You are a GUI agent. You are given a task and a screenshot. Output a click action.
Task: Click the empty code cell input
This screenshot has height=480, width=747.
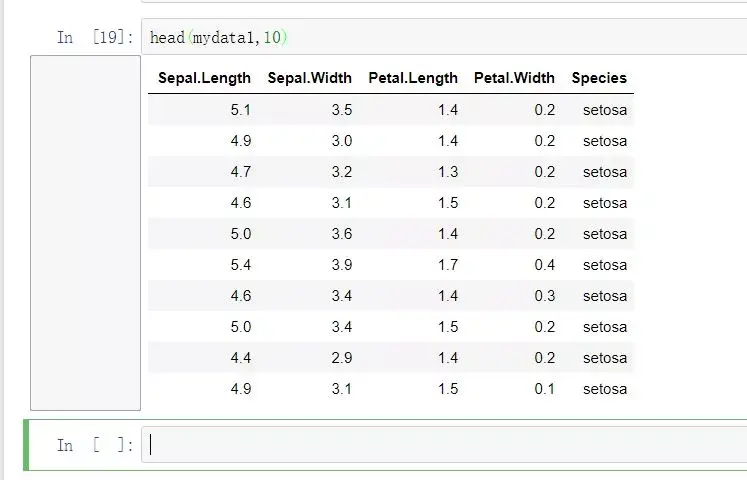tap(440, 445)
